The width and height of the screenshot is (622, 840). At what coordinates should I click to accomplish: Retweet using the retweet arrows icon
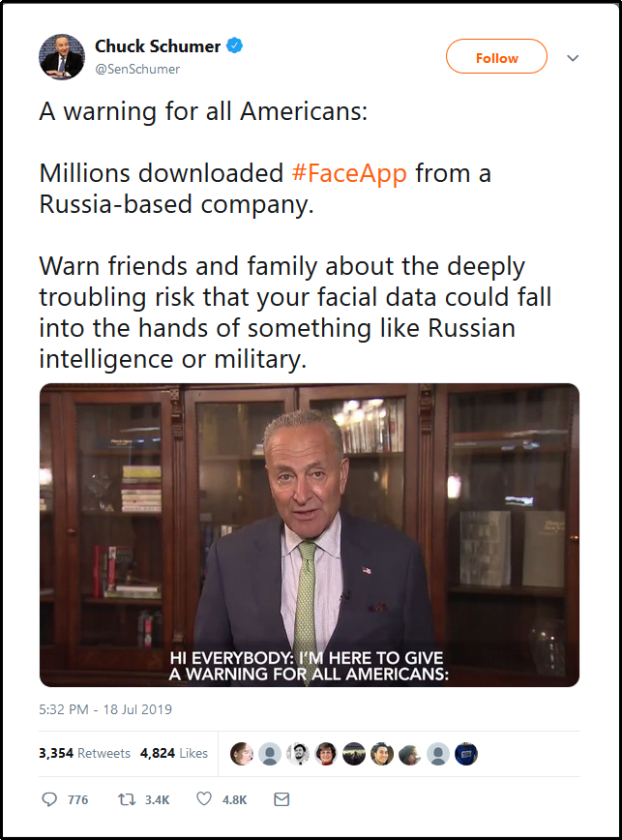point(124,799)
